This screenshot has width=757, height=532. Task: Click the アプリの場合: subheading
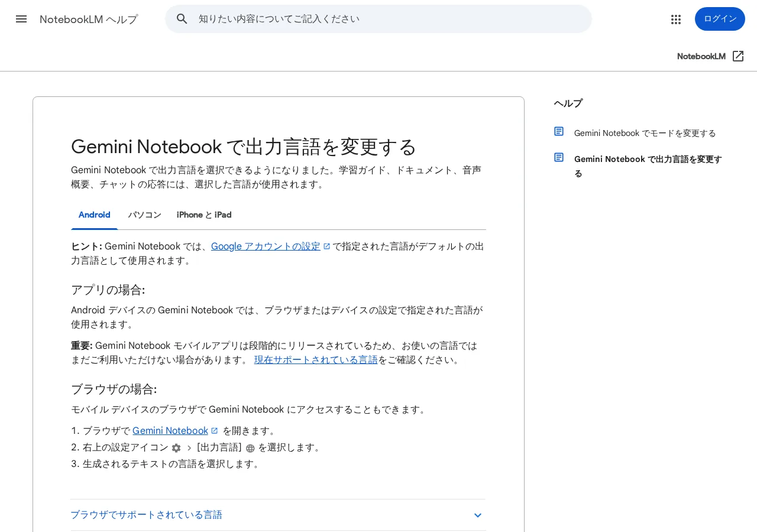pos(108,290)
